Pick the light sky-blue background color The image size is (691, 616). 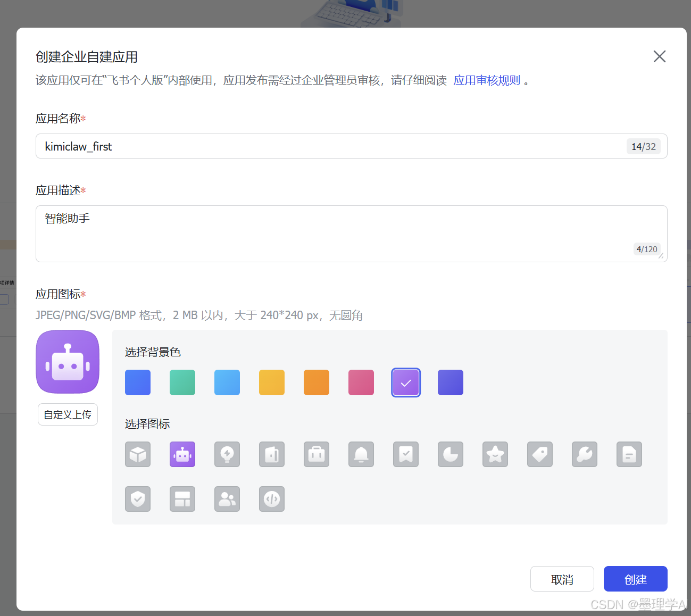click(227, 382)
